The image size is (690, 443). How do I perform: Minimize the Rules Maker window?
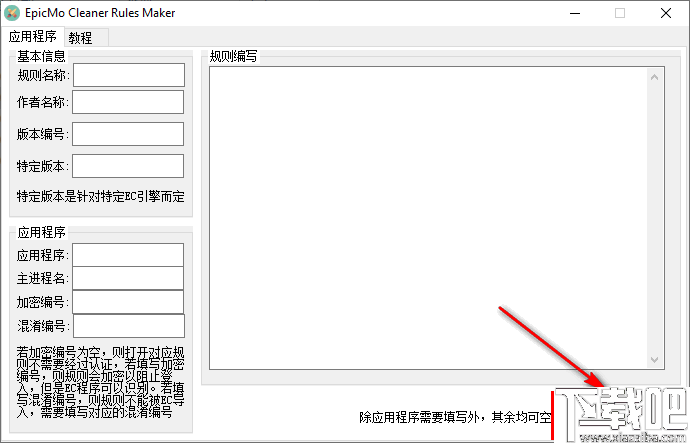(x=575, y=13)
